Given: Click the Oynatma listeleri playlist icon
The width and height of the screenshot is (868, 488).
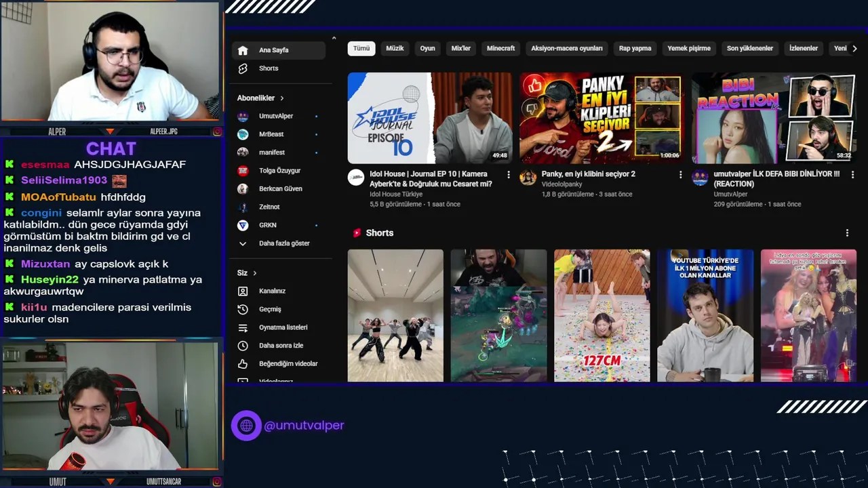Looking at the screenshot, I should (x=243, y=327).
